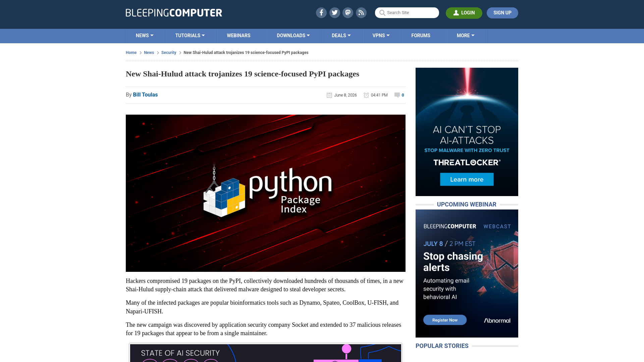This screenshot has width=644, height=362.
Task: Click the article headline about Shai-Hulud attack
Action: (x=243, y=74)
